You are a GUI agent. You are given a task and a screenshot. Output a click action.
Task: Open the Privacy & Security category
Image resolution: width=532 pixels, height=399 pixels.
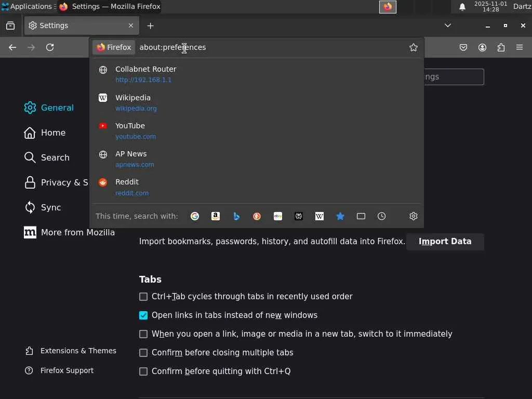(56, 182)
